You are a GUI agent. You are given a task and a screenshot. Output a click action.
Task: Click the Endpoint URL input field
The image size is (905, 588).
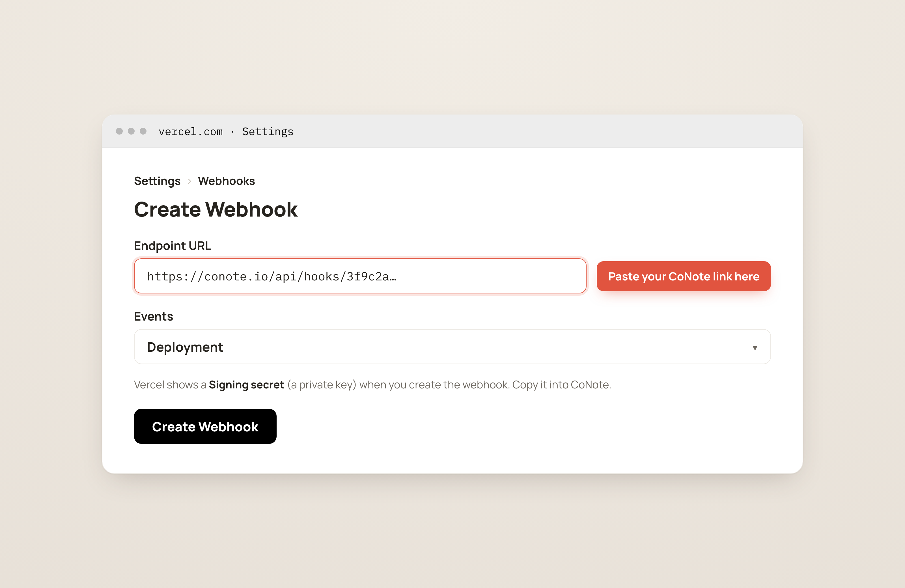(360, 276)
